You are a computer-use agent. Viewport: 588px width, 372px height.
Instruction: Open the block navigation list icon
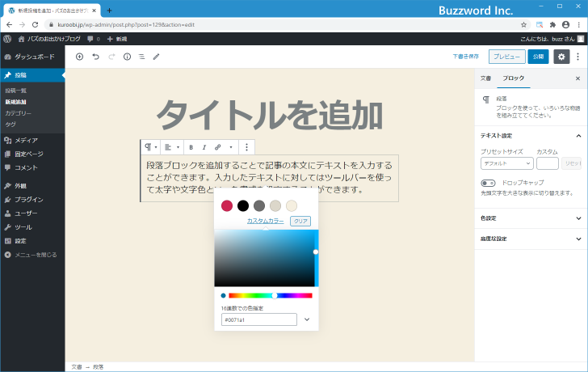141,57
